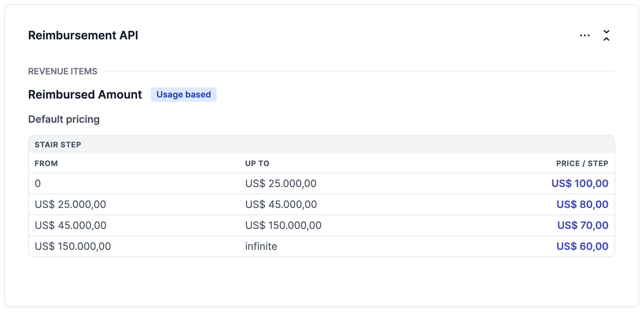Image resolution: width=644 pixels, height=312 pixels.
Task: Click the Reimbursement API title
Action: click(83, 35)
